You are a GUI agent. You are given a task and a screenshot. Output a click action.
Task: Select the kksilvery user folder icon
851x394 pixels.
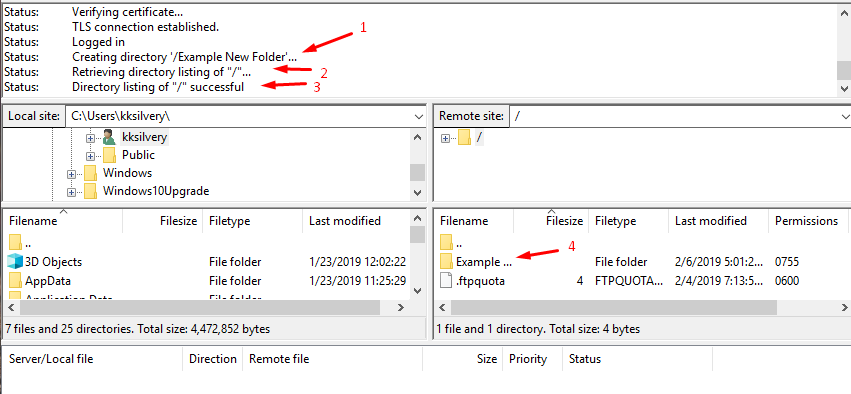(109, 137)
